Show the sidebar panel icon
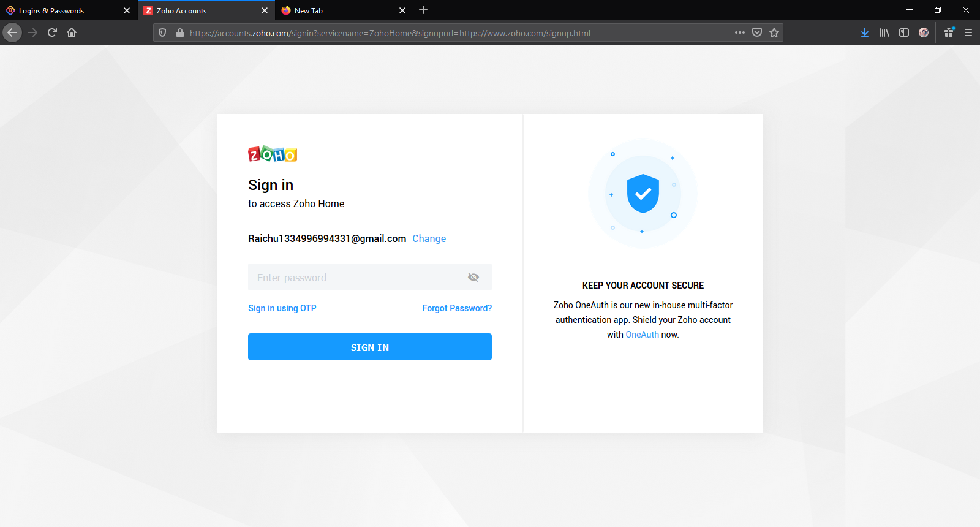This screenshot has width=980, height=527. pos(904,32)
